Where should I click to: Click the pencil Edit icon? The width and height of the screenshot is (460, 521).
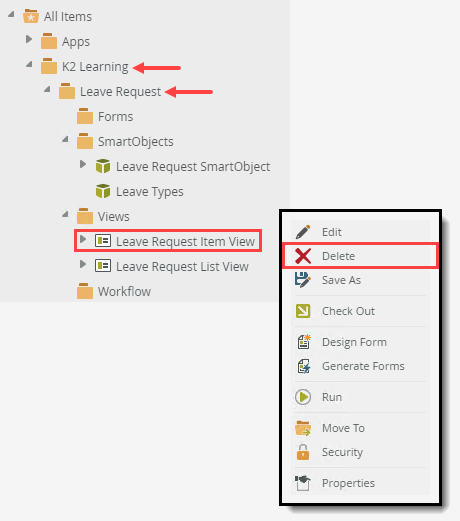(x=303, y=232)
